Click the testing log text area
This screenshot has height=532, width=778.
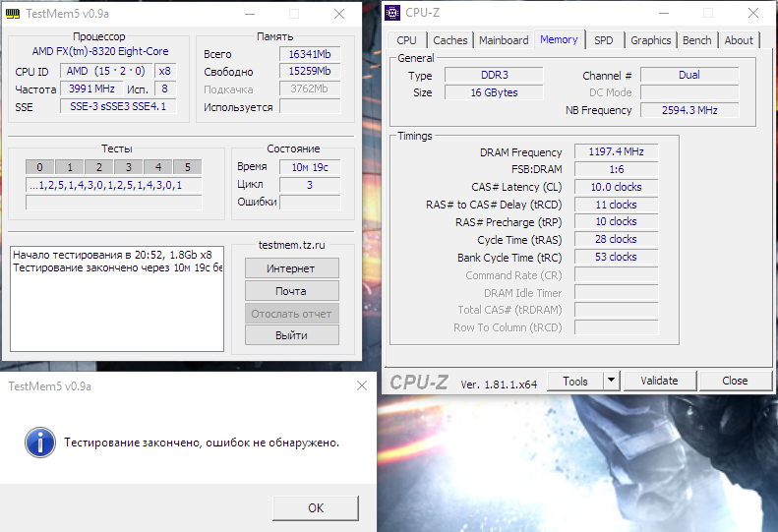click(x=117, y=299)
